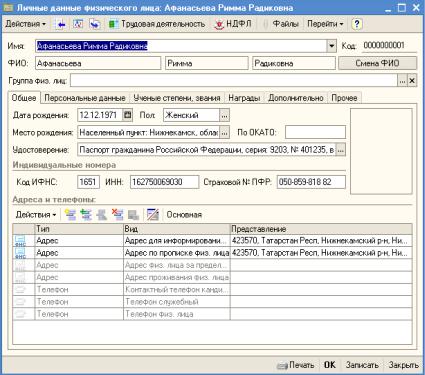
Task: Expand the Перейти menu
Action: point(325,24)
